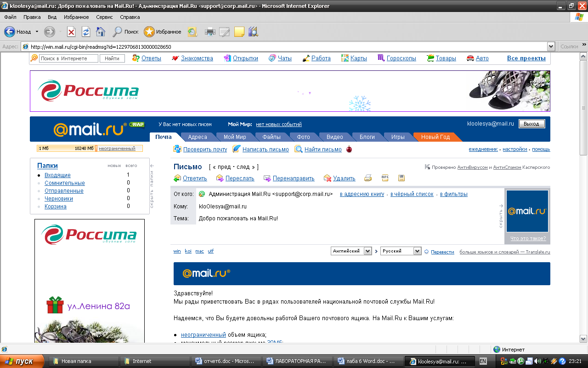Click the printer icon in IE toolbar

click(210, 32)
